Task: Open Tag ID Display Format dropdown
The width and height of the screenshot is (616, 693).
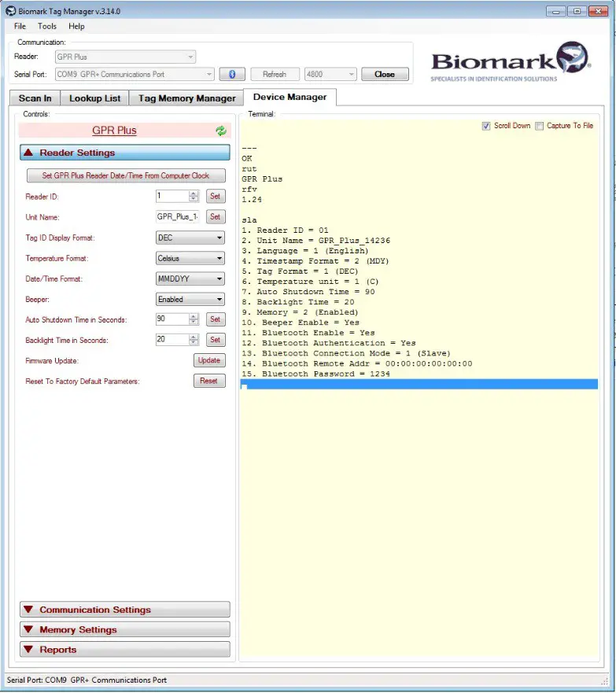Action: [x=190, y=238]
